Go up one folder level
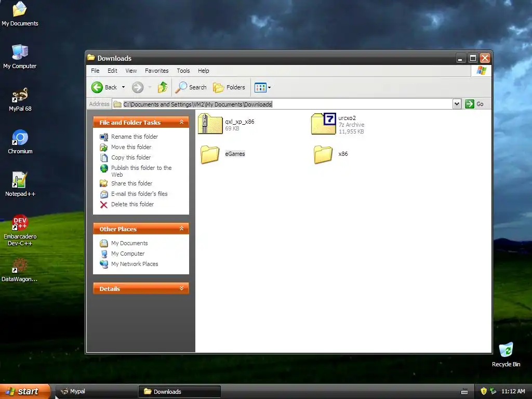The width and height of the screenshot is (532, 399). pos(163,87)
